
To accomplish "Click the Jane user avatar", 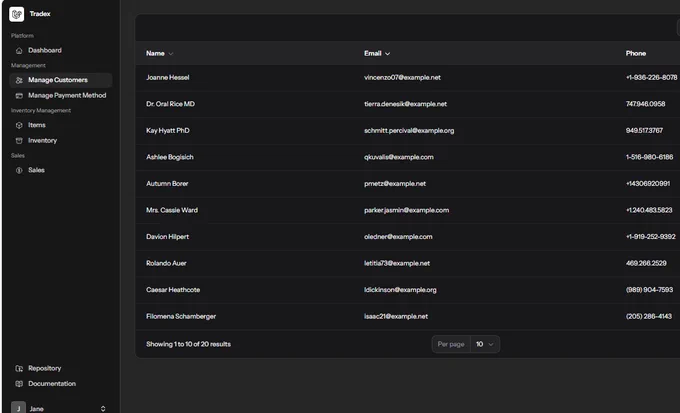I will pyautogui.click(x=18, y=408).
